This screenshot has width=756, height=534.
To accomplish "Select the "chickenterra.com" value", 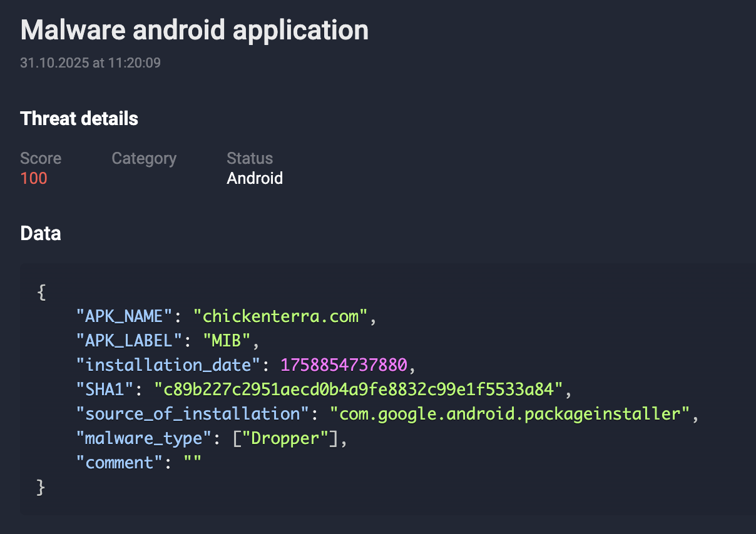I will tap(280, 316).
